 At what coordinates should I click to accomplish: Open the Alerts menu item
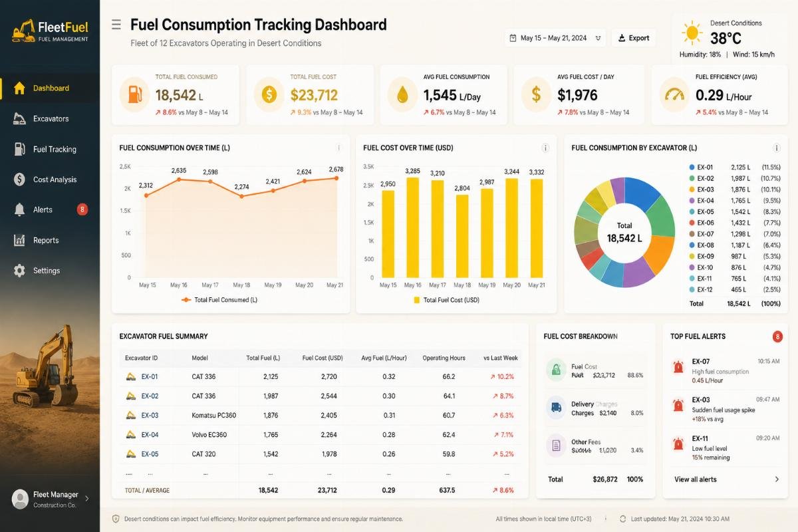coord(50,209)
